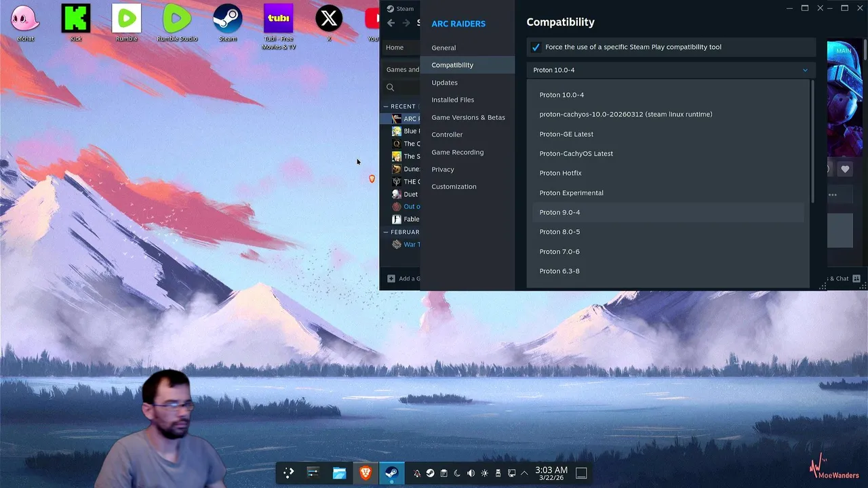
Task: Click the show desktop button in the taskbar
Action: tap(581, 473)
